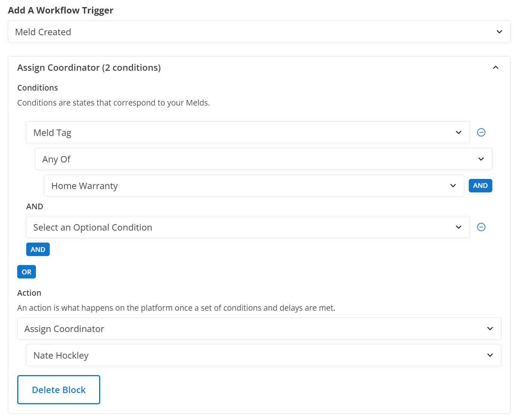Open the Nate Hockley coordinator dropdown
This screenshot has width=520, height=420.
click(x=263, y=355)
